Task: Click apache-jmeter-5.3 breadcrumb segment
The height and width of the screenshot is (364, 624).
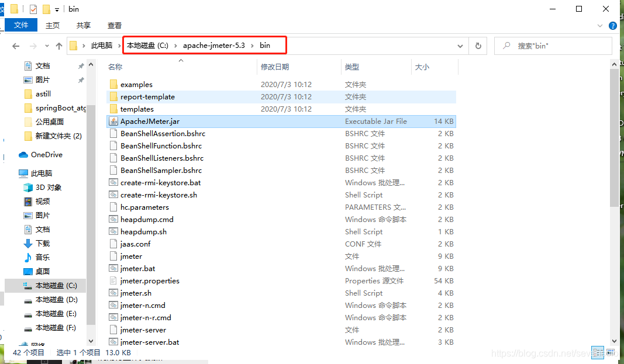Action: tap(214, 46)
